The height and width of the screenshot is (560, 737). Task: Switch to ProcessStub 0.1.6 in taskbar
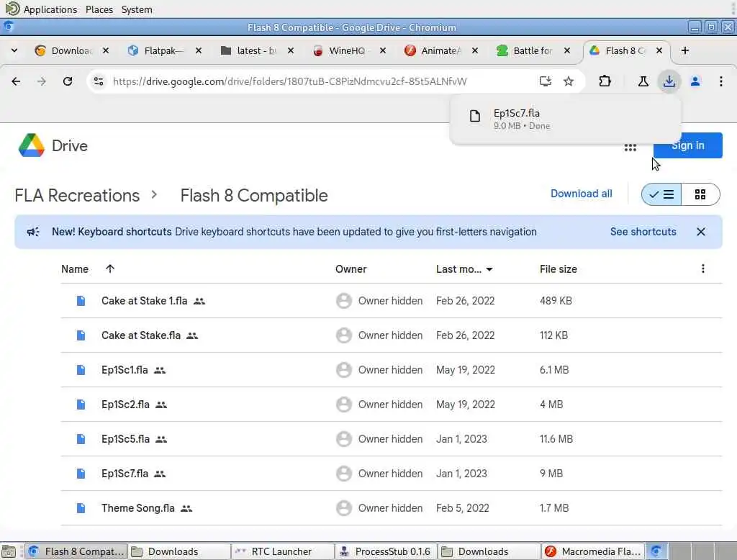[x=386, y=551]
